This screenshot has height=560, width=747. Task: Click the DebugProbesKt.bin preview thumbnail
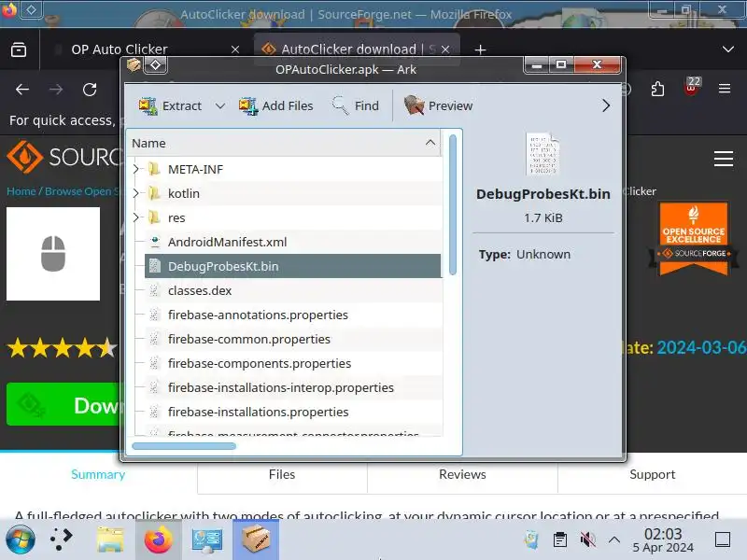click(543, 154)
